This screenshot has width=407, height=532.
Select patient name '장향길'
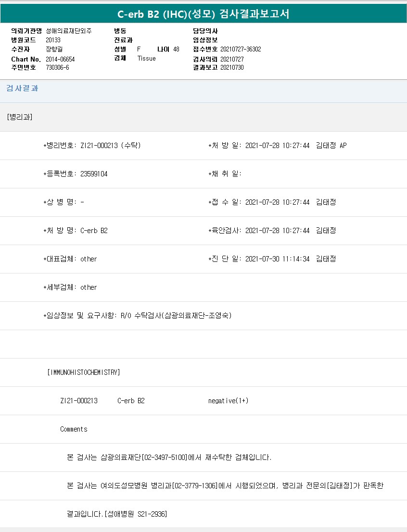point(54,49)
